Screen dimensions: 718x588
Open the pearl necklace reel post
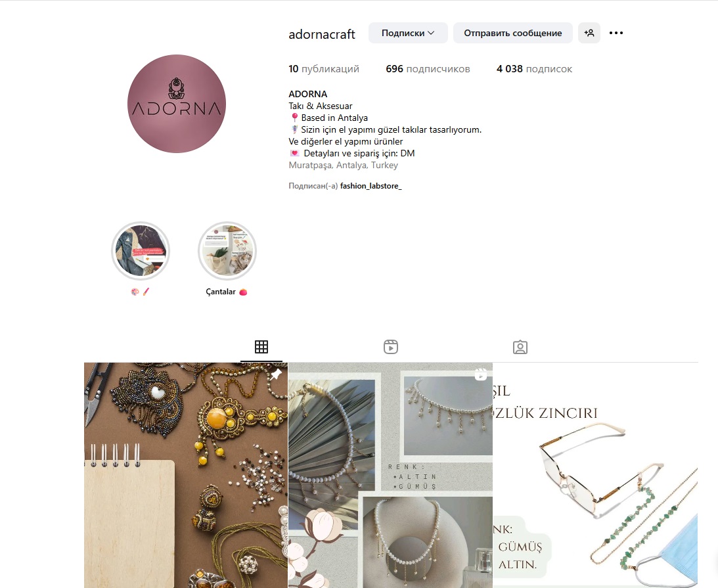point(391,476)
